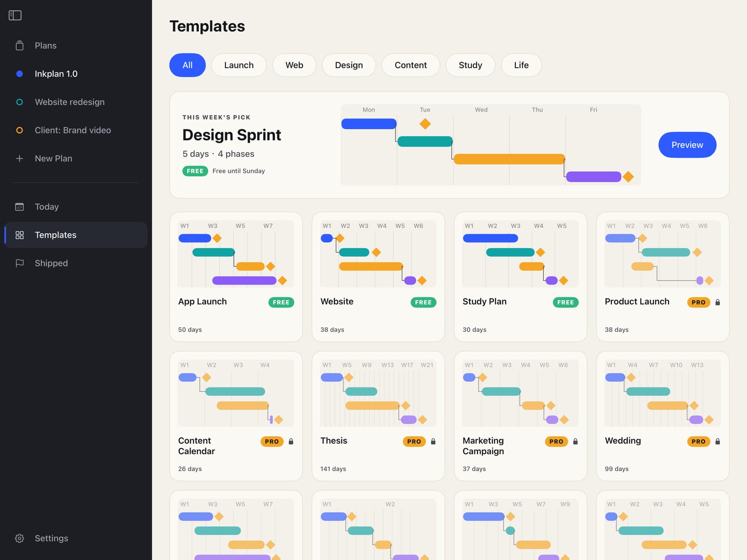
Task: Click the orange Wed–Thu bar in featured chart
Action: point(509,159)
